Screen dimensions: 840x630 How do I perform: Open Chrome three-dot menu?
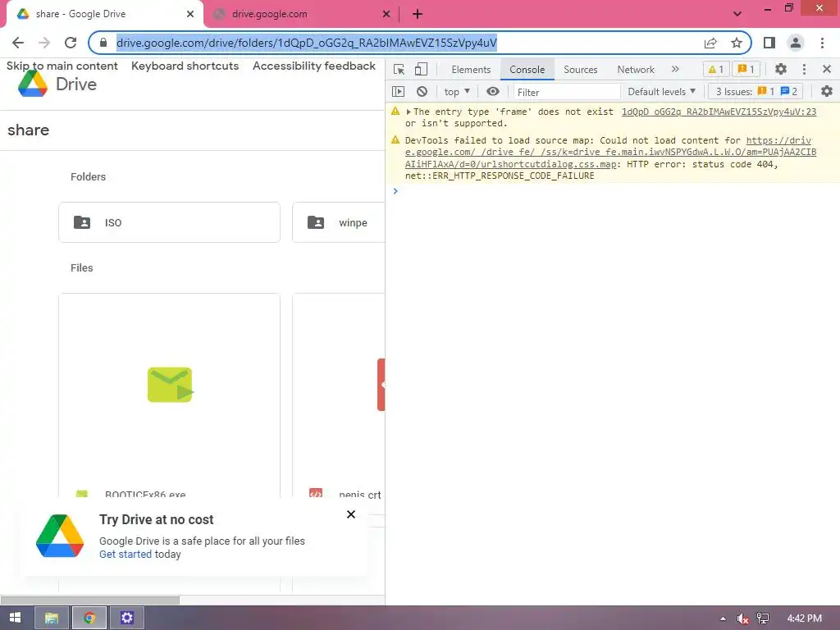(x=822, y=43)
